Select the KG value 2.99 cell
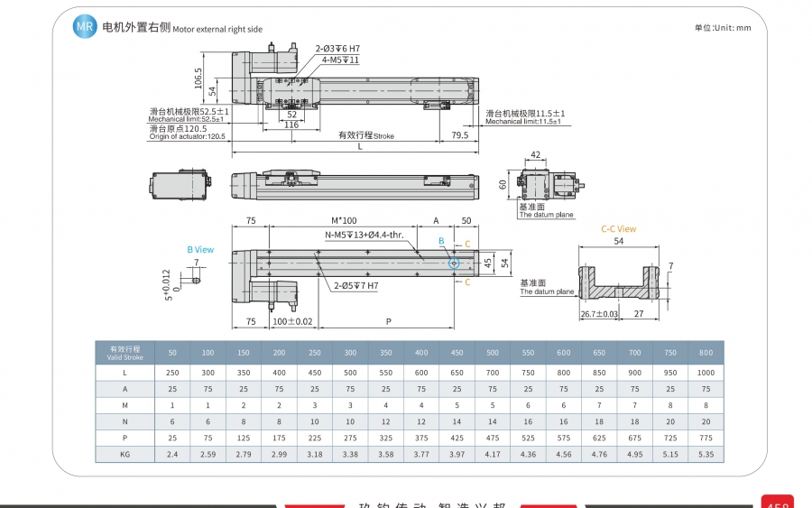The width and height of the screenshot is (812, 508). 279,454
